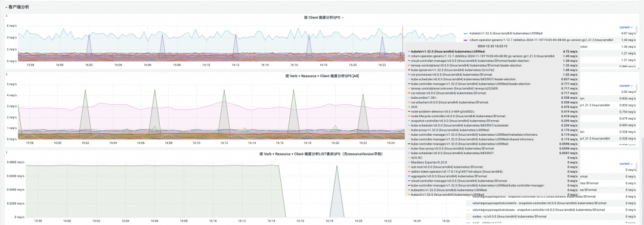Collapse the 客户端分析 dashboard row
The width and height of the screenshot is (644, 225).
(x=17, y=7)
